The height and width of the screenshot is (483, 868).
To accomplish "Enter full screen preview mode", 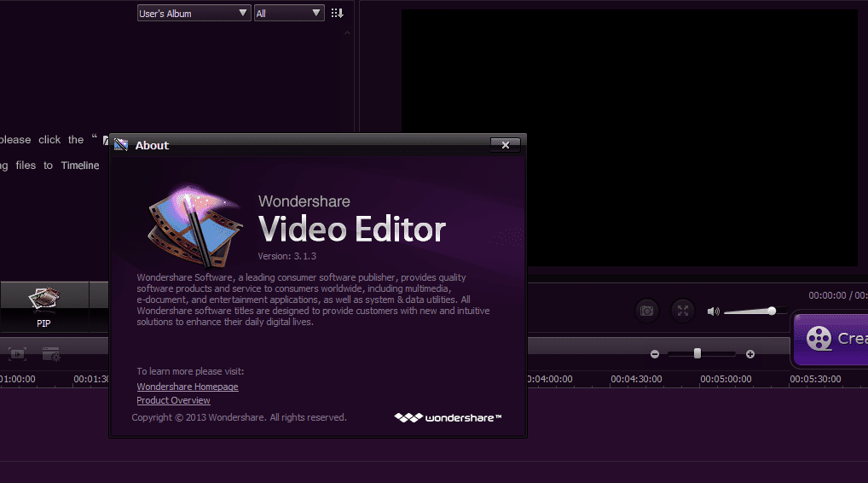I will 682,311.
